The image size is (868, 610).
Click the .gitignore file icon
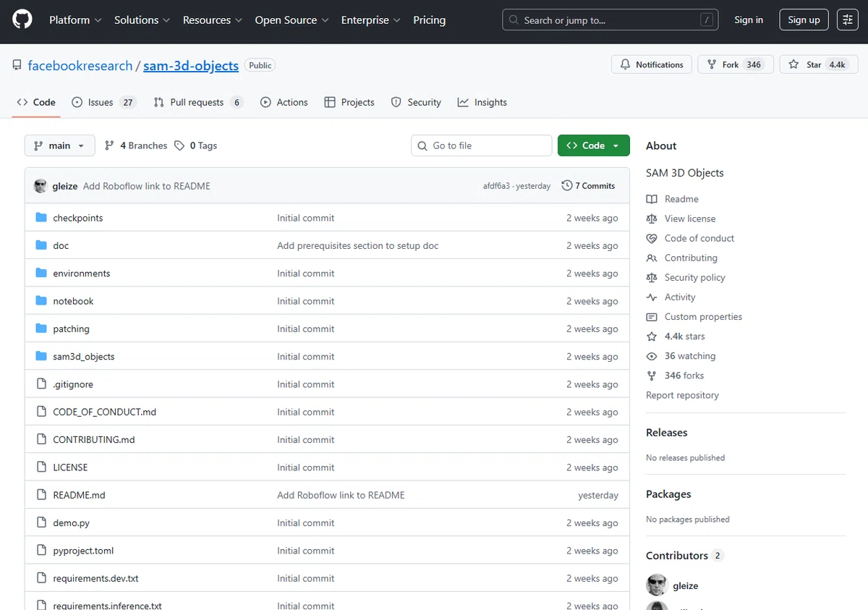point(41,384)
